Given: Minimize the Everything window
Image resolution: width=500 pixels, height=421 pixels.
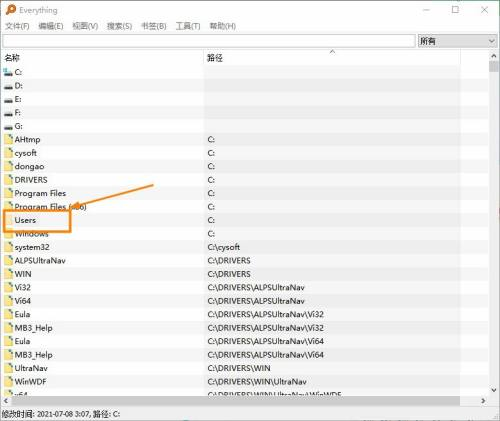Looking at the screenshot, I should 426,10.
